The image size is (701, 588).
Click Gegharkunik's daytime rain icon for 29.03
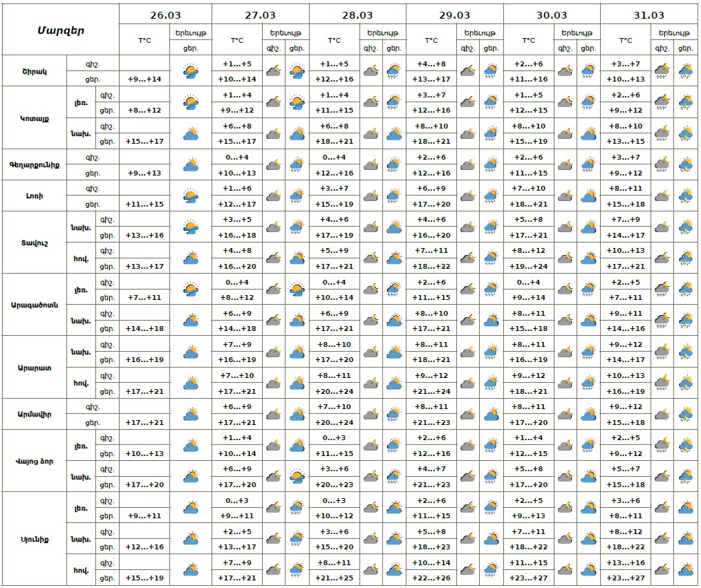[x=492, y=164]
